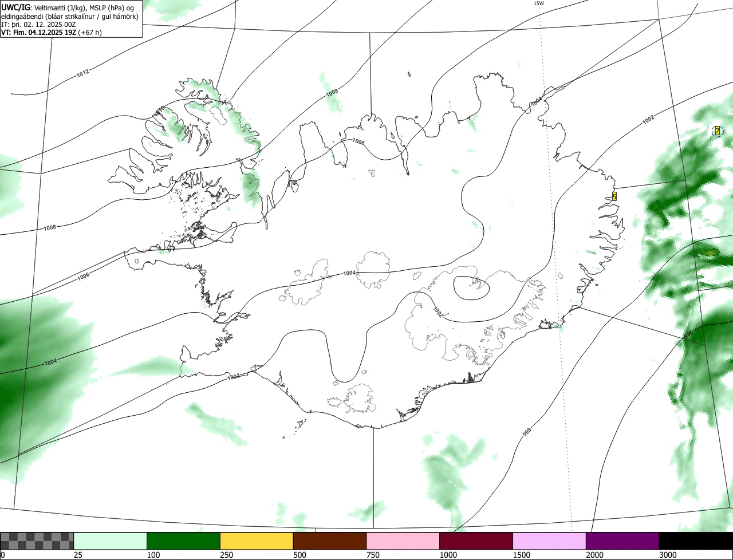Pick the brown 500–750 legend swatch
733x560 pixels.
[x=330, y=541]
